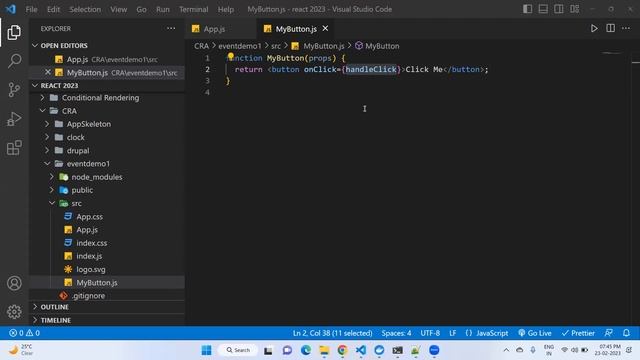
Task: Click Prettier status bar item
Action: [578, 333]
